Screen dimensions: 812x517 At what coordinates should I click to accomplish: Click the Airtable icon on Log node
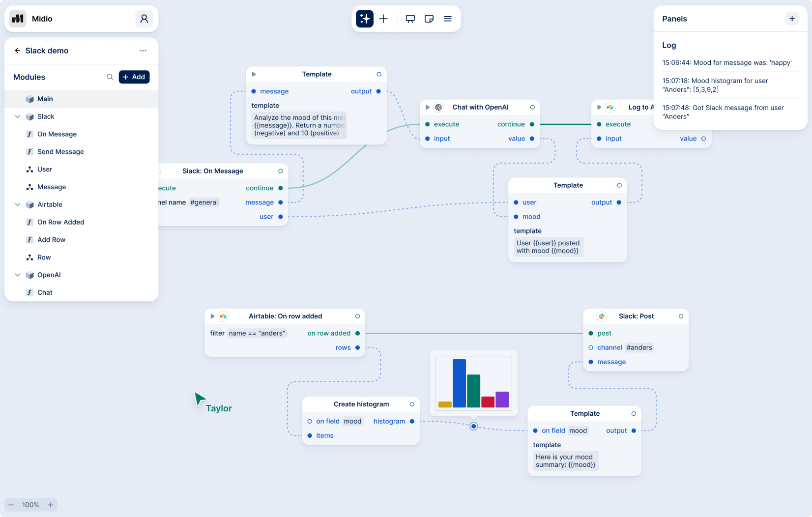610,107
